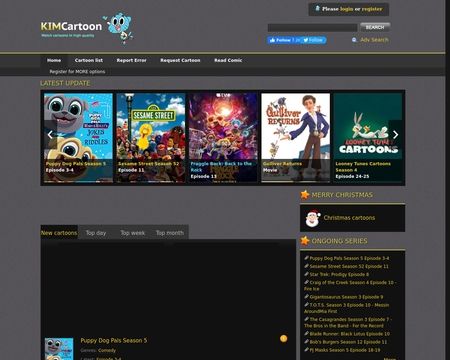The width and height of the screenshot is (450, 360).
Task: Switch to the Top week tab
Action: click(x=133, y=233)
